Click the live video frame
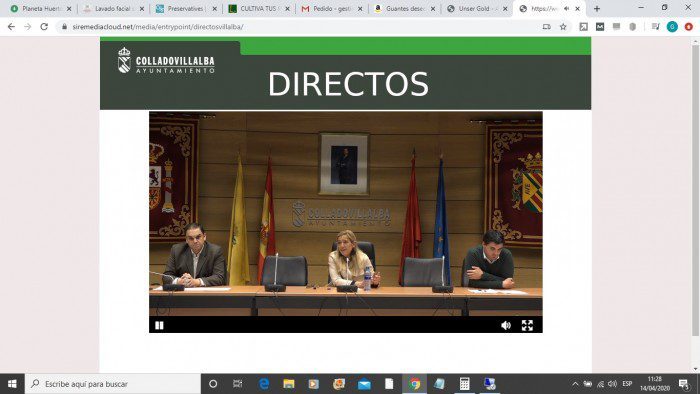 click(346, 214)
